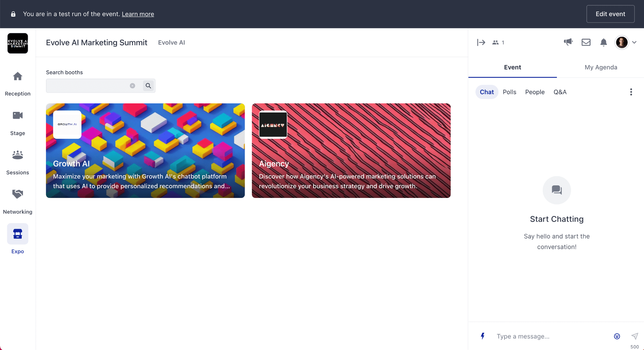Viewport: 644px width, 350px height.
Task: Click the megaphone announcements icon
Action: pyautogui.click(x=568, y=42)
